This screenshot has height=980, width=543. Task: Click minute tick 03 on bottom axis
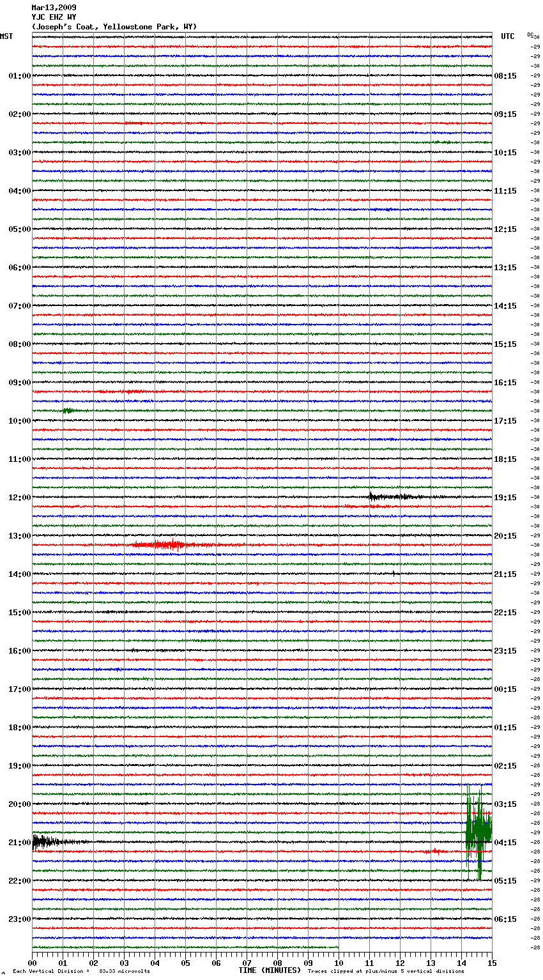[124, 963]
